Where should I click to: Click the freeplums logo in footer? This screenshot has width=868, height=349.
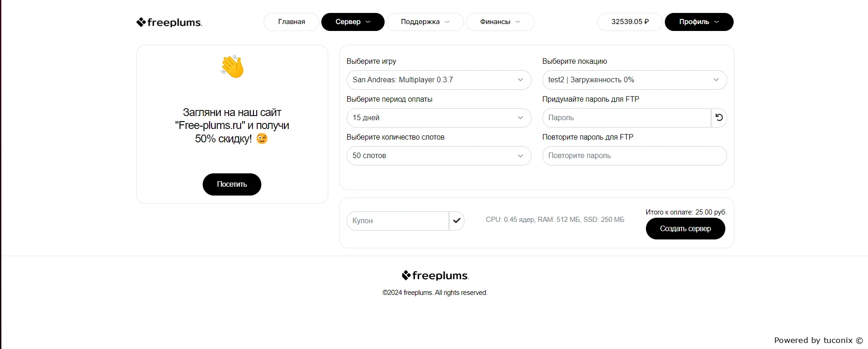(x=435, y=276)
